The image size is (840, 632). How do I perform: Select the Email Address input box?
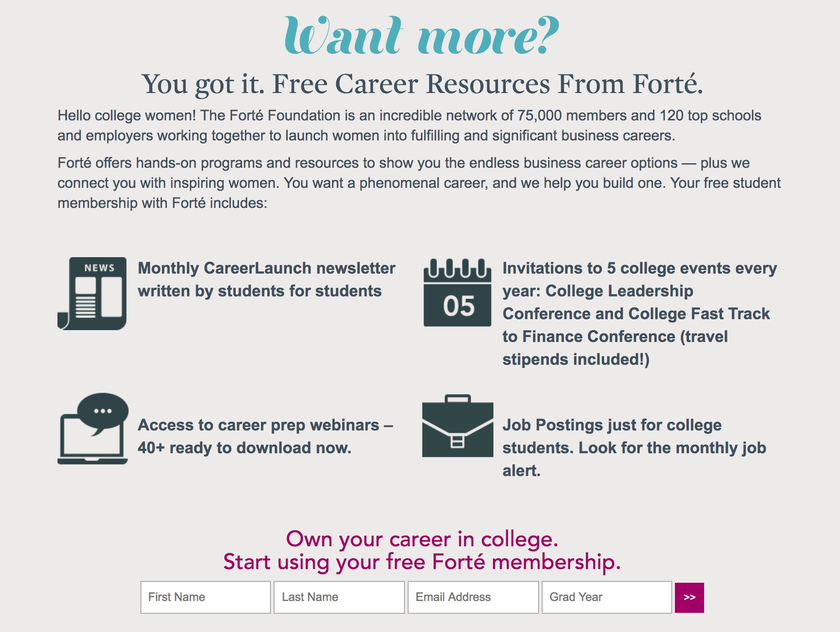tap(473, 597)
